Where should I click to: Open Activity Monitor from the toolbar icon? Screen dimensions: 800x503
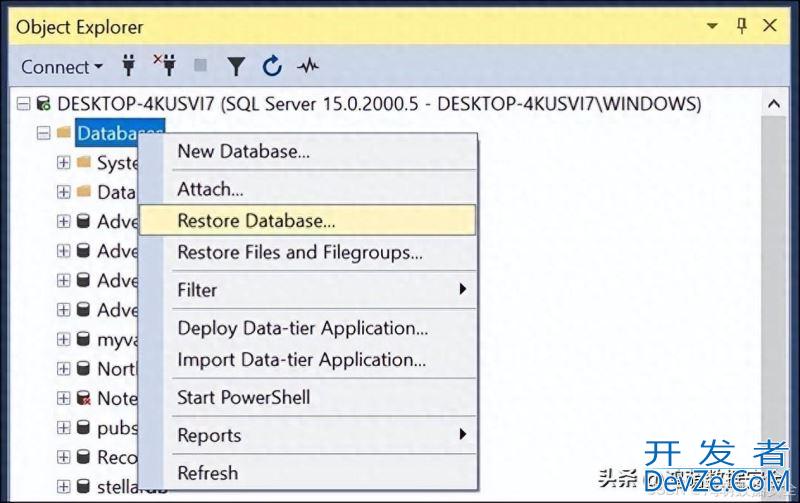click(308, 67)
